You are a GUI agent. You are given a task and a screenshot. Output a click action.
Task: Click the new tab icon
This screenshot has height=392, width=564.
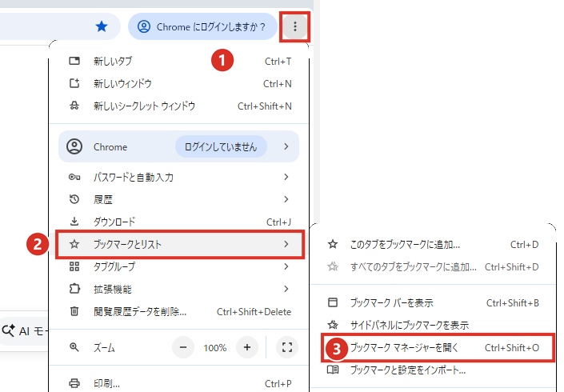[74, 61]
